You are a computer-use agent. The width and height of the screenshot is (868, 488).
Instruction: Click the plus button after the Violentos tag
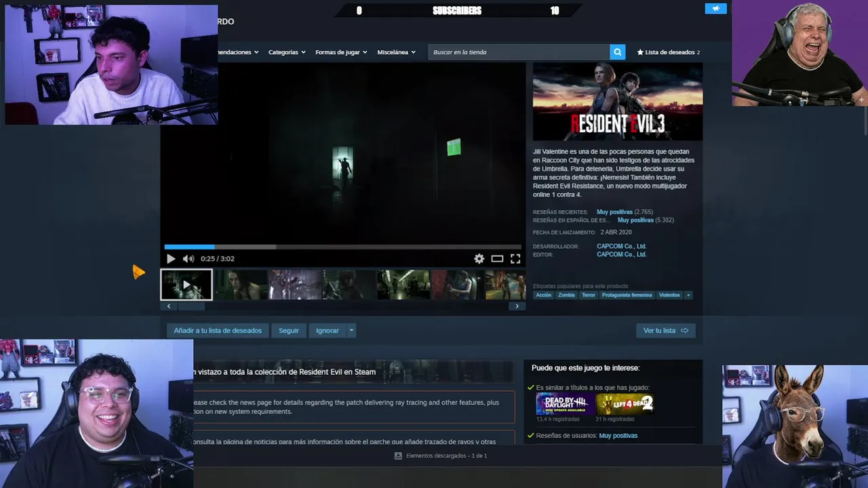click(688, 295)
